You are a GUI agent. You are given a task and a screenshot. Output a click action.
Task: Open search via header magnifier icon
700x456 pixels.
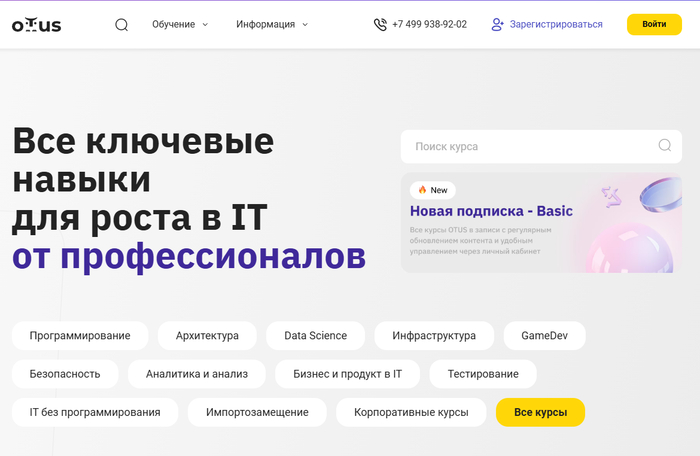121,24
